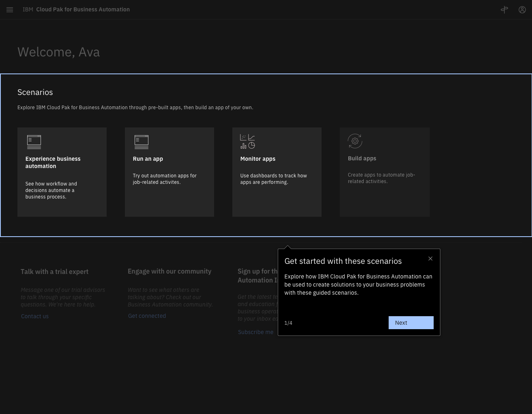The height and width of the screenshot is (414, 532).
Task: Click the Welcome, Ava heading
Action: pyautogui.click(x=59, y=52)
